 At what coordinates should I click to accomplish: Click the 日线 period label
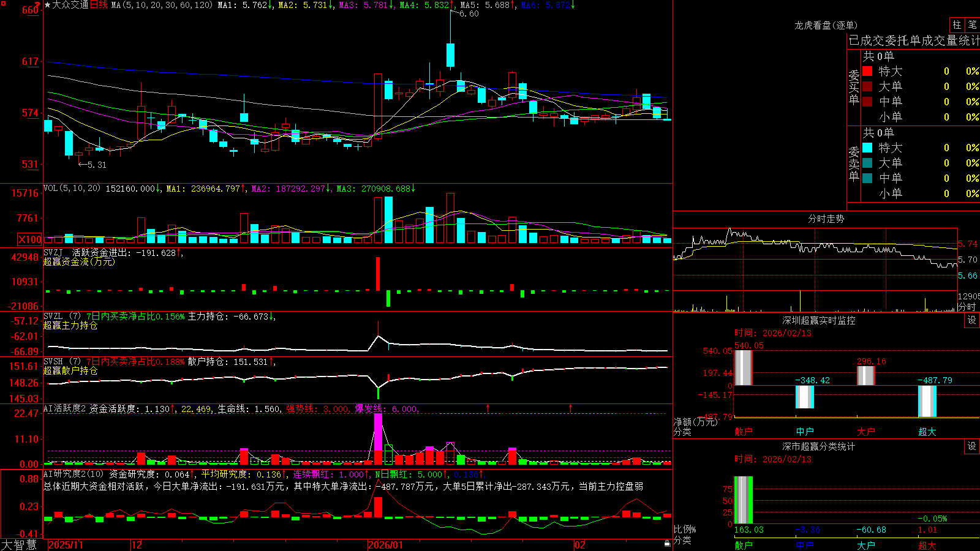pyautogui.click(x=99, y=5)
